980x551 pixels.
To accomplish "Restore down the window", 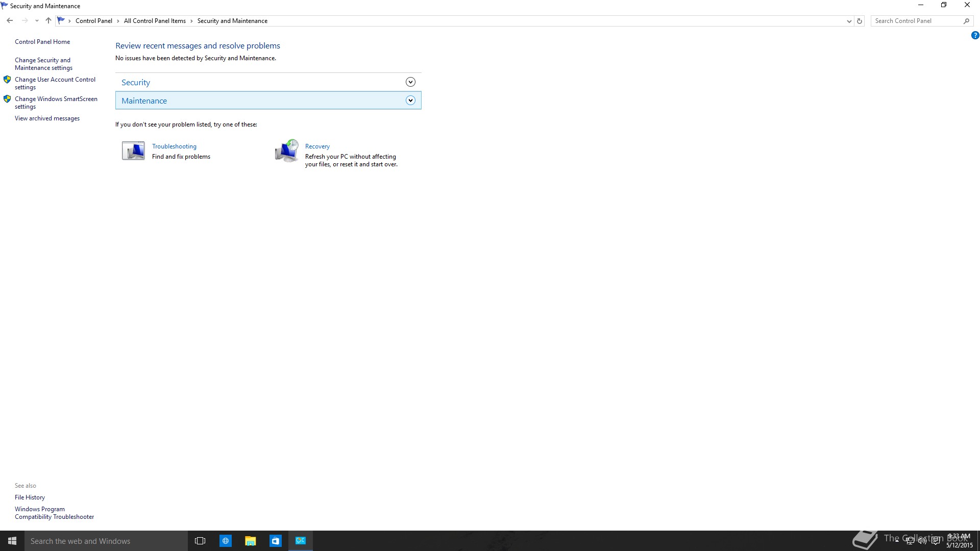I will pyautogui.click(x=944, y=5).
